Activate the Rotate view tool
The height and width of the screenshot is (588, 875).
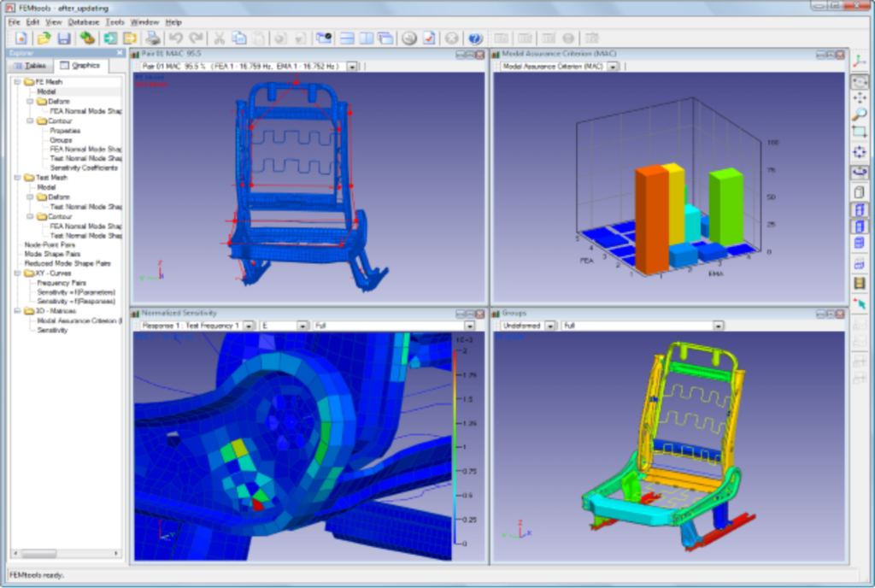click(860, 172)
